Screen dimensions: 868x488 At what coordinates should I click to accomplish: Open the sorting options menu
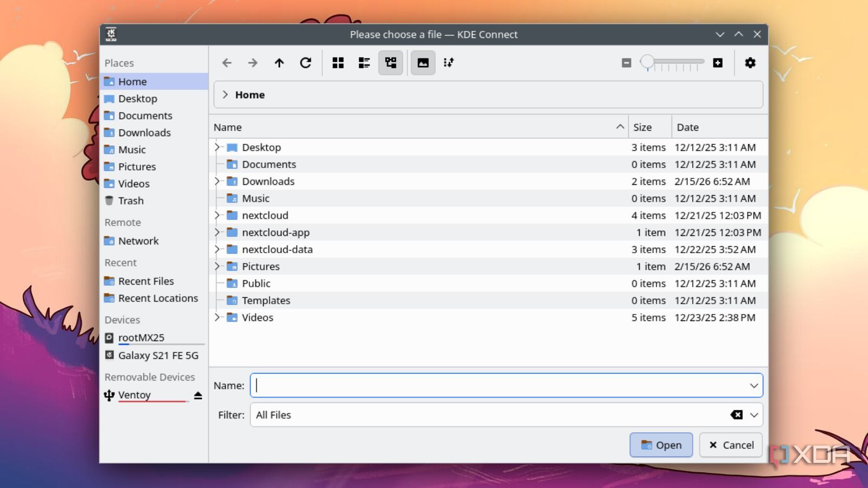click(449, 63)
